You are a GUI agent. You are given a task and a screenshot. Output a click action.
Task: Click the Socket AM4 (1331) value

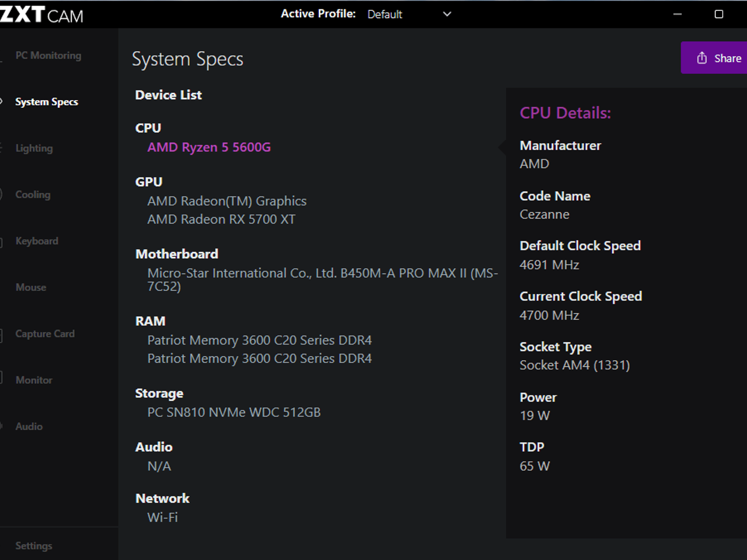tap(574, 365)
